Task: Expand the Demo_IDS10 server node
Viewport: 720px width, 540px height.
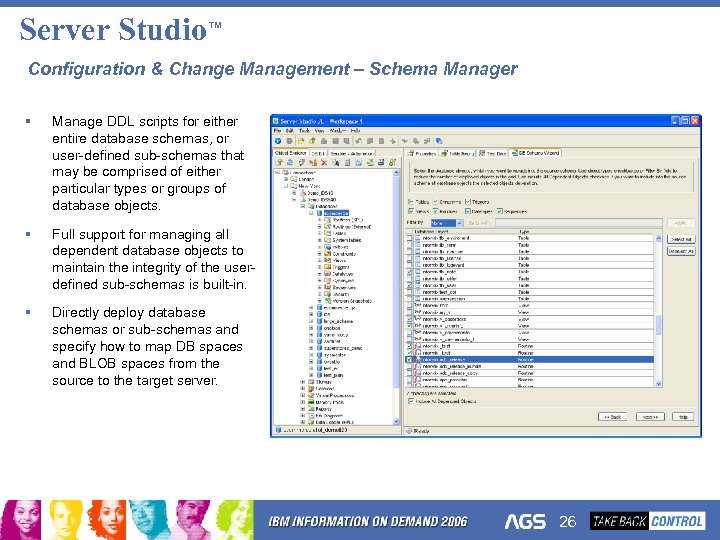Action: 294,193
